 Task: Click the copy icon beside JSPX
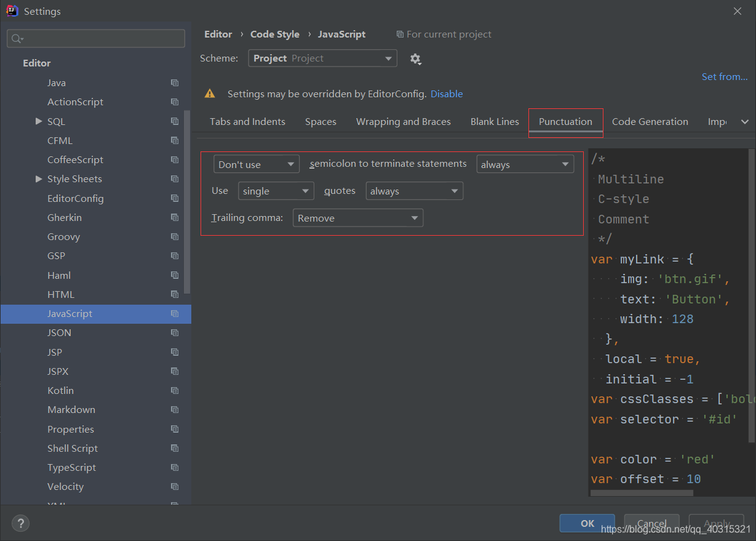pos(175,371)
